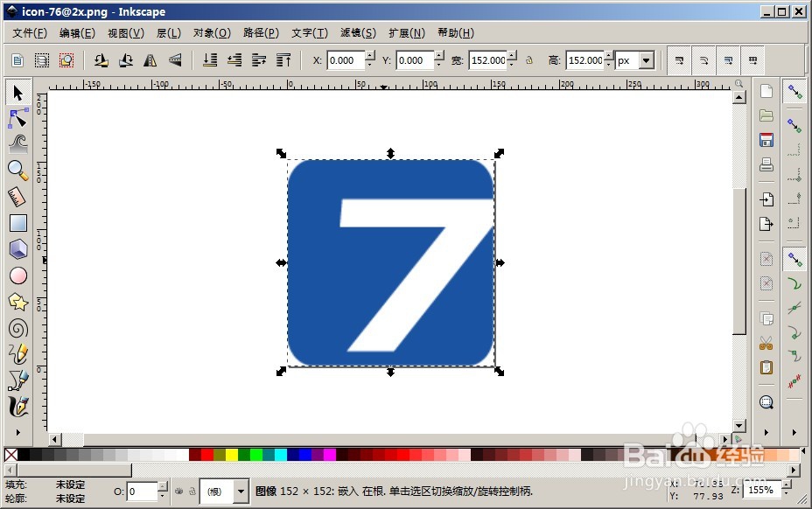Image resolution: width=812 pixels, height=509 pixels.
Task: Click Select All objects toolbar icon
Action: (x=17, y=60)
